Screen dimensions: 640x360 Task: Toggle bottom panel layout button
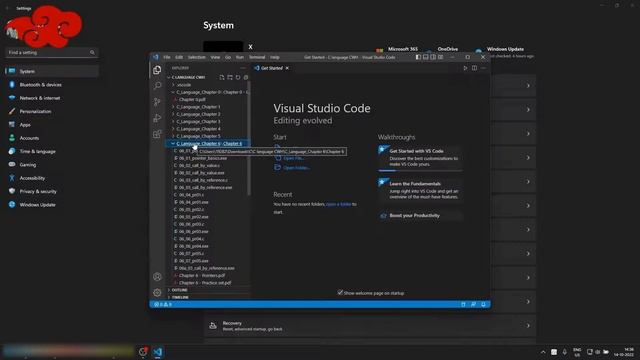click(x=426, y=57)
